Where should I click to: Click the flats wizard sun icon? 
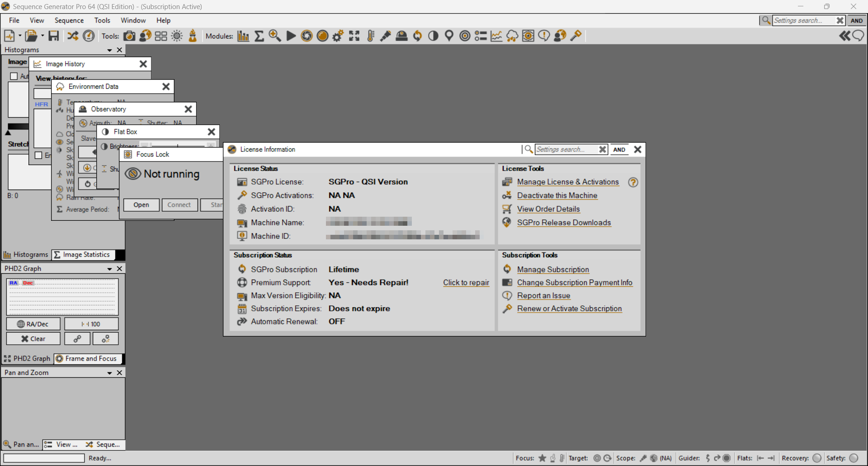tap(177, 36)
